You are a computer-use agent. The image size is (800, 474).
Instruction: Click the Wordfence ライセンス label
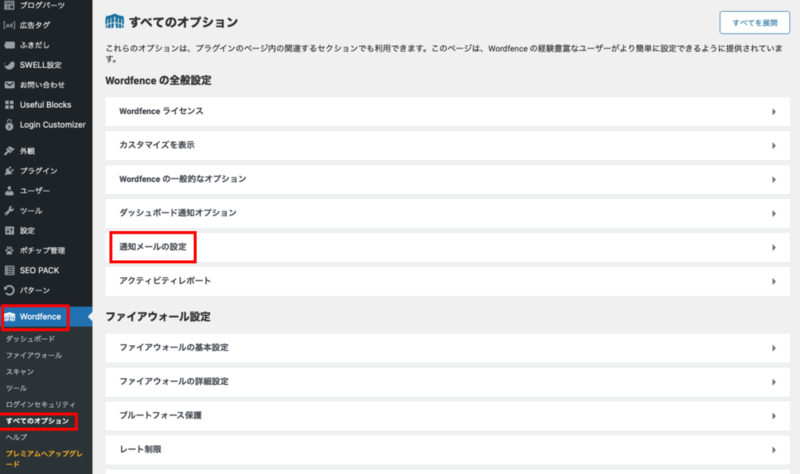(x=161, y=111)
